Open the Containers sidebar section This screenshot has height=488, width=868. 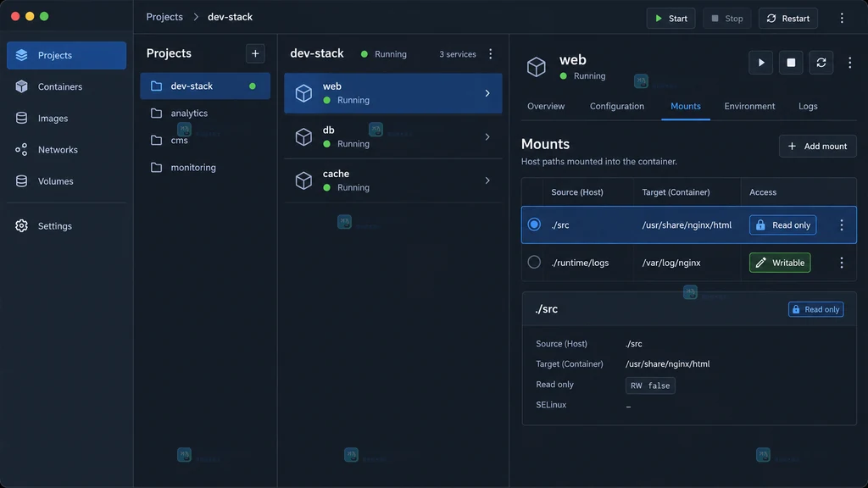66,87
